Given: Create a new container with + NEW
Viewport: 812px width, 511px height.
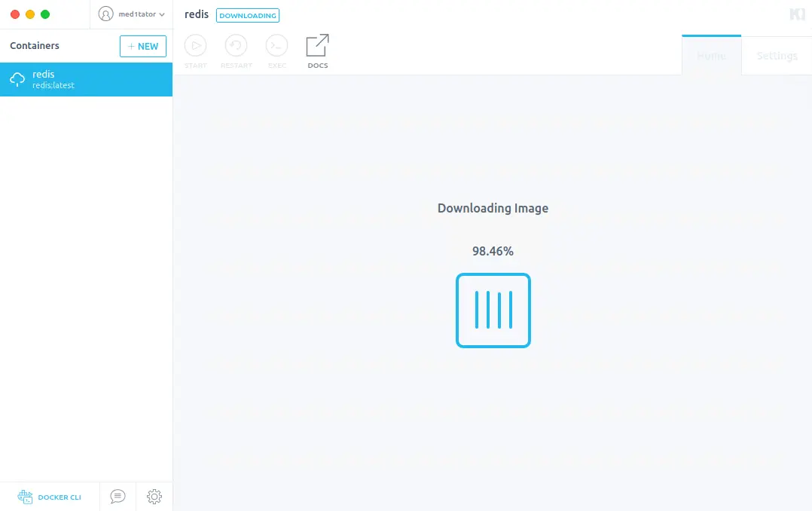Looking at the screenshot, I should point(143,46).
